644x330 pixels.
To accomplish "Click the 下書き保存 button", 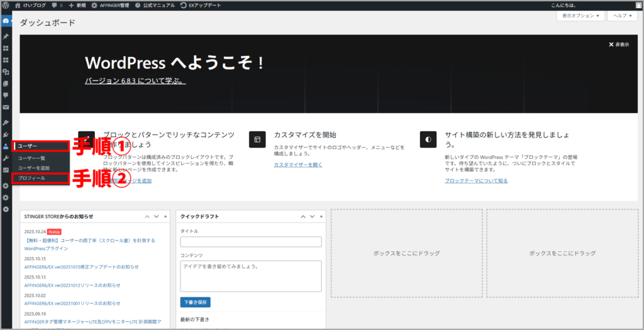I will point(195,302).
